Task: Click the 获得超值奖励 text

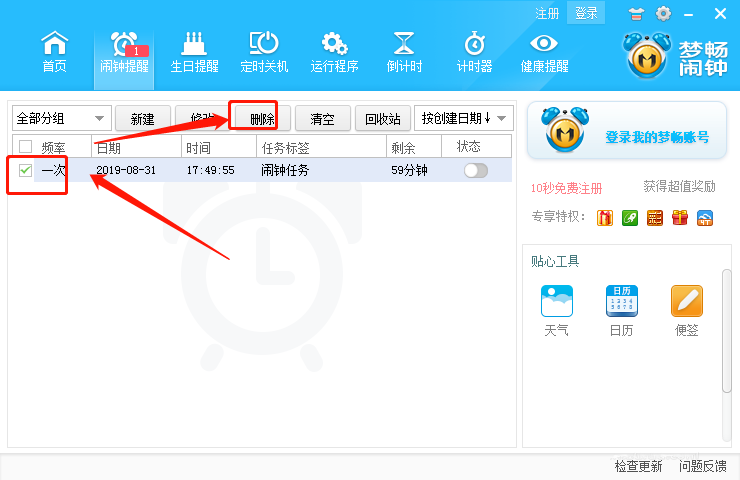Action: click(x=679, y=186)
